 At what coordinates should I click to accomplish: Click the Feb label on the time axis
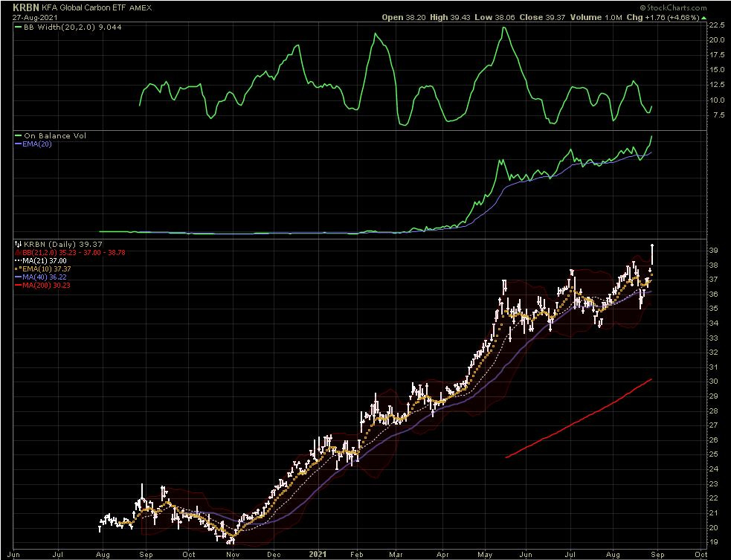[357, 554]
